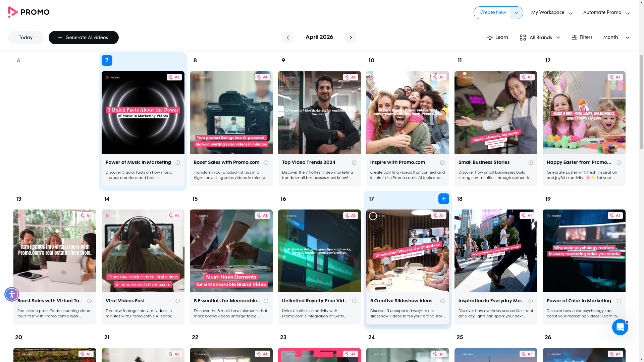
Task: Open the Automate Promo menu
Action: tap(606, 13)
